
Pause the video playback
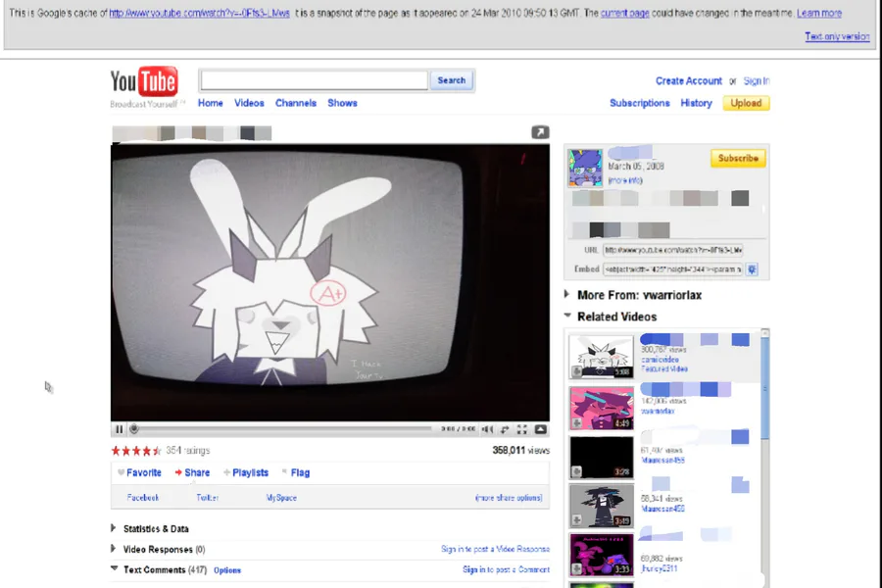pyautogui.click(x=120, y=429)
